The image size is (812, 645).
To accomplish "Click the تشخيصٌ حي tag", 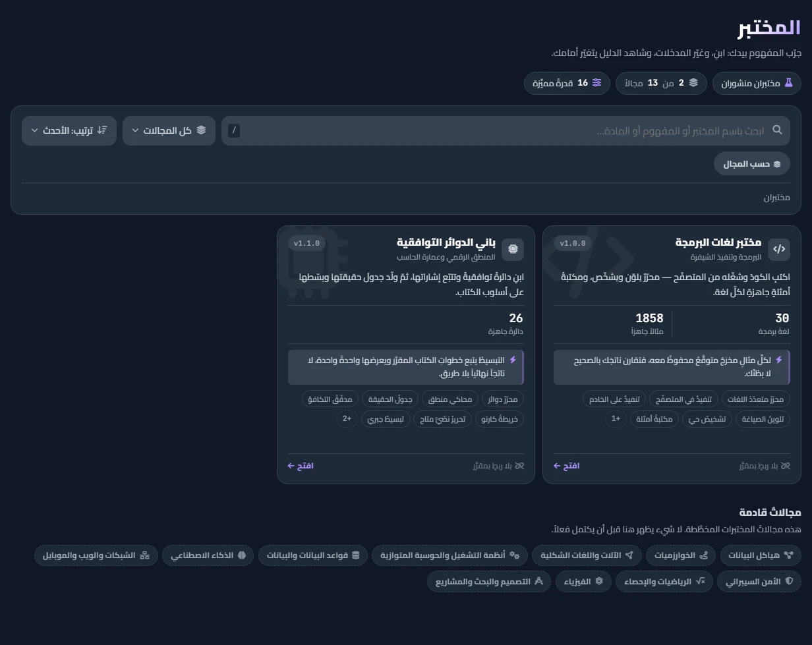I will (x=707, y=419).
